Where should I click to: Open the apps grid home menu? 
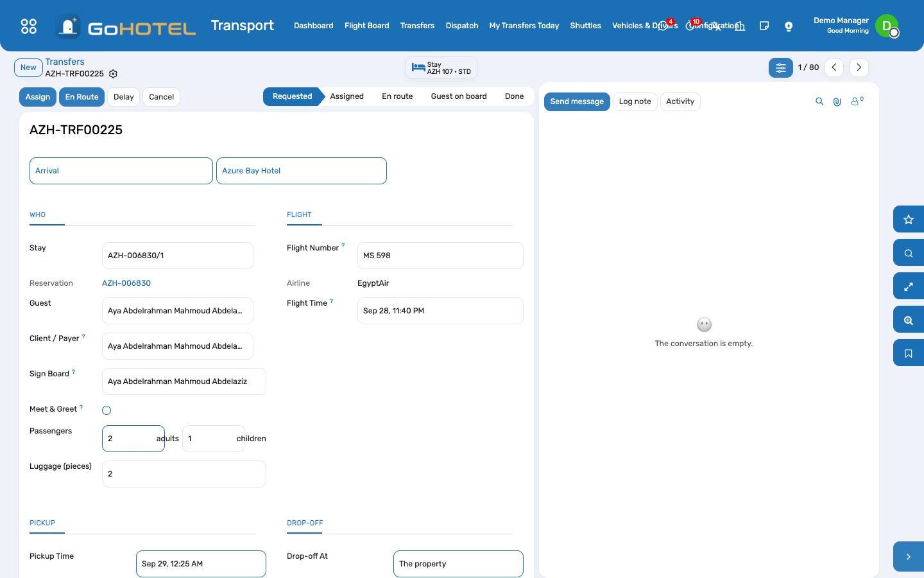point(29,26)
